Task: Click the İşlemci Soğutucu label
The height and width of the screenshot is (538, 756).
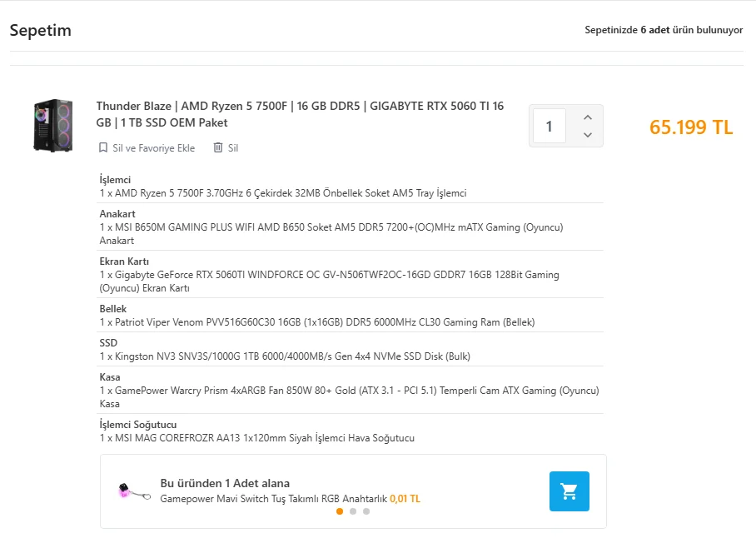Action: (138, 425)
